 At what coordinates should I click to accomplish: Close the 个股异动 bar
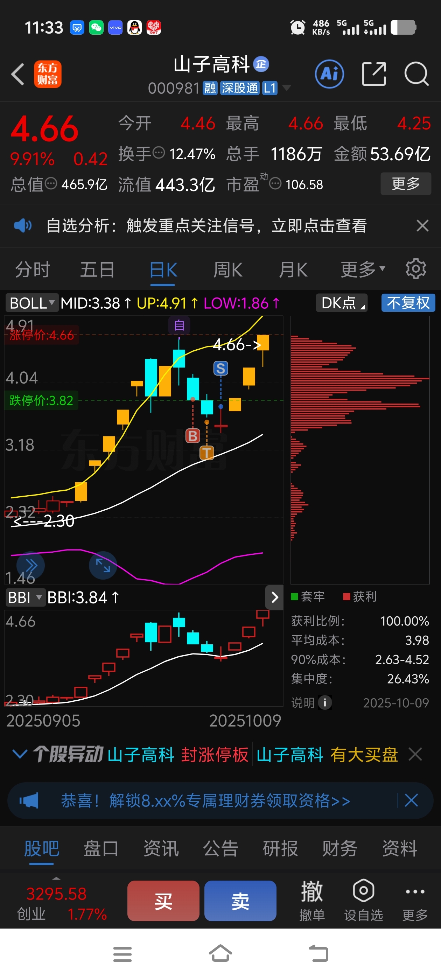tap(415, 754)
